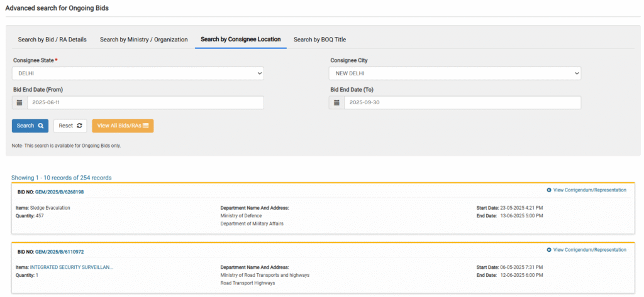Click the Bid End Date (To) field
The image size is (644, 297).
point(462,102)
